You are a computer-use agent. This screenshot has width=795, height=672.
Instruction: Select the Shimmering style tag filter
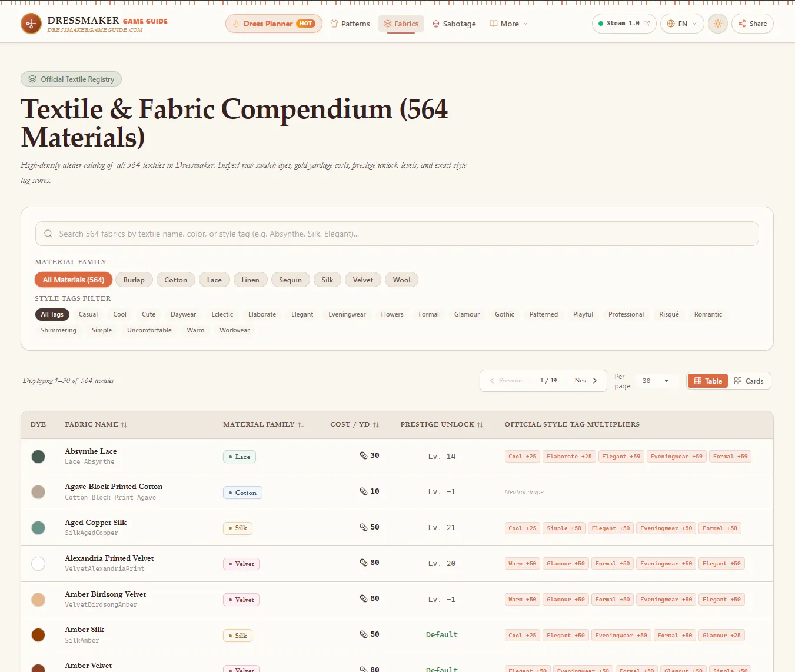(x=59, y=330)
